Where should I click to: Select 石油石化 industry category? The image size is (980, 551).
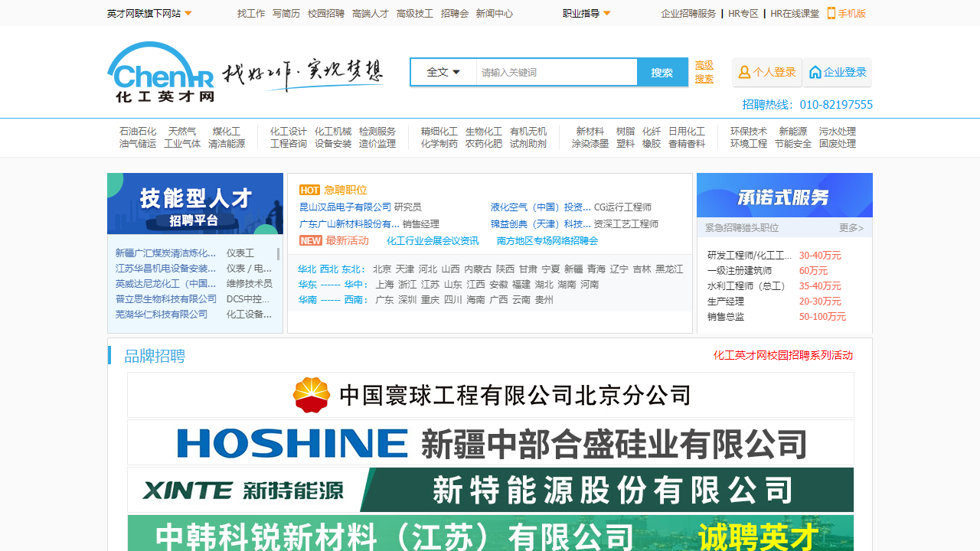click(x=138, y=132)
